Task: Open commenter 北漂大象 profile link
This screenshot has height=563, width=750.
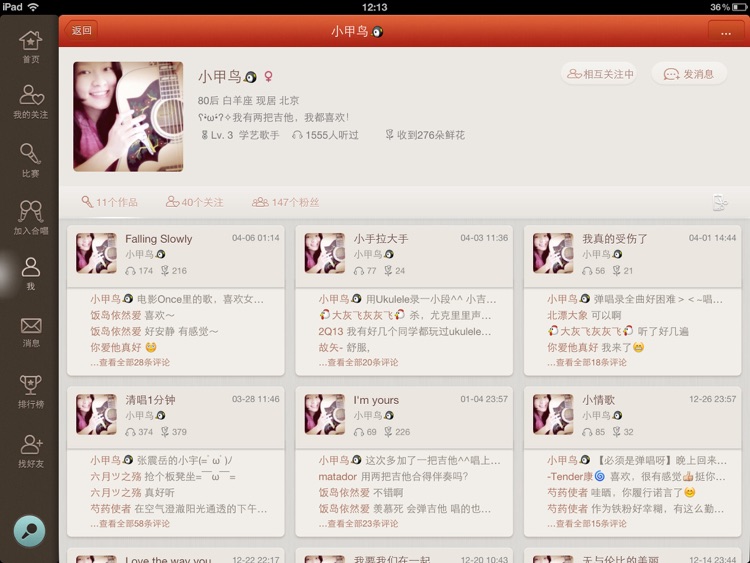Action: click(567, 315)
